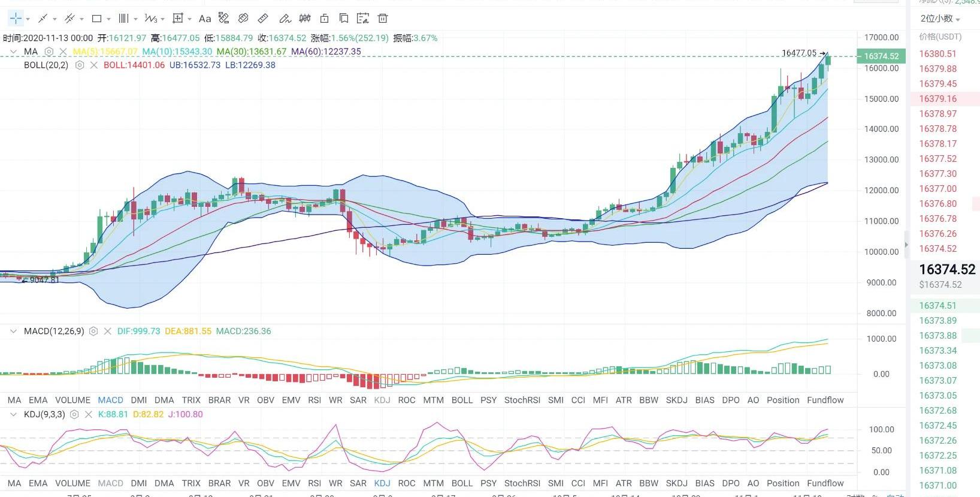Click the 16374.52 current price axis label
This screenshot has width=980, height=497.
pos(881,56)
